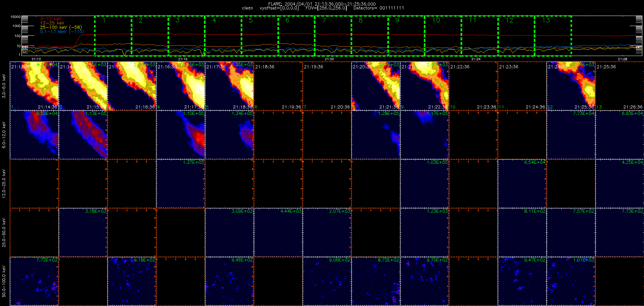Screen dimensions: 644x306
Task: Open the 50.0-100.0 keV image labeled 9.18E+02
Action: coord(132,281)
